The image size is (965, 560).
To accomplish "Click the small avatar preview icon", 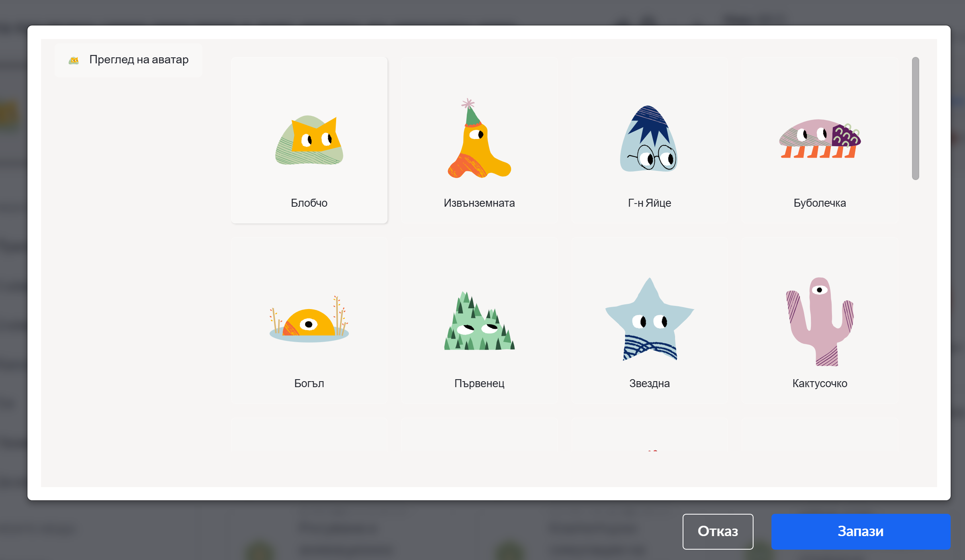I will pos(74,60).
